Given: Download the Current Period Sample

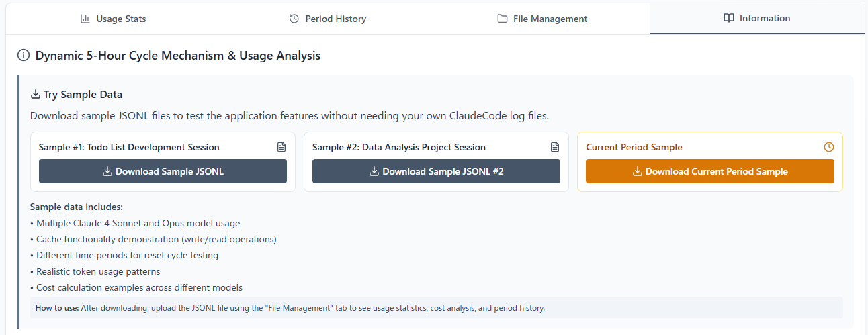Looking at the screenshot, I should click(709, 171).
